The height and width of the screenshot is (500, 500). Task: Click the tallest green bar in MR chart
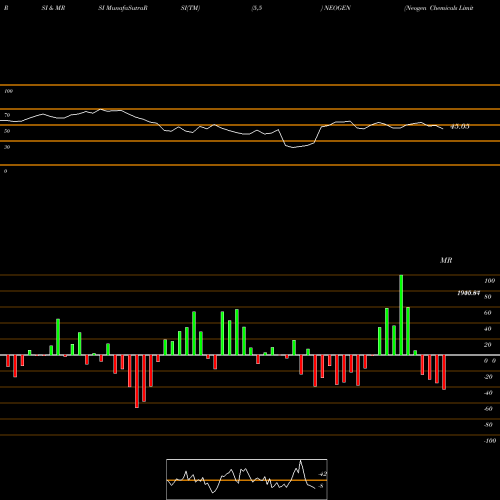(x=401, y=315)
